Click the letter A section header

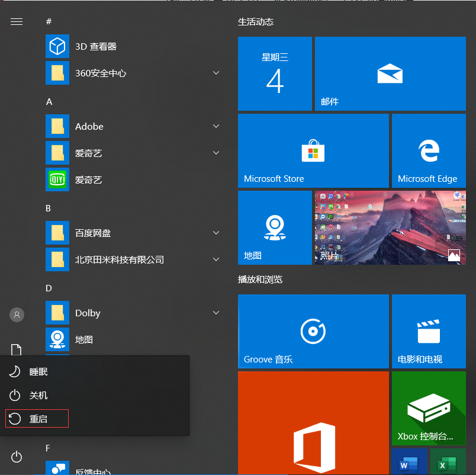pos(49,102)
